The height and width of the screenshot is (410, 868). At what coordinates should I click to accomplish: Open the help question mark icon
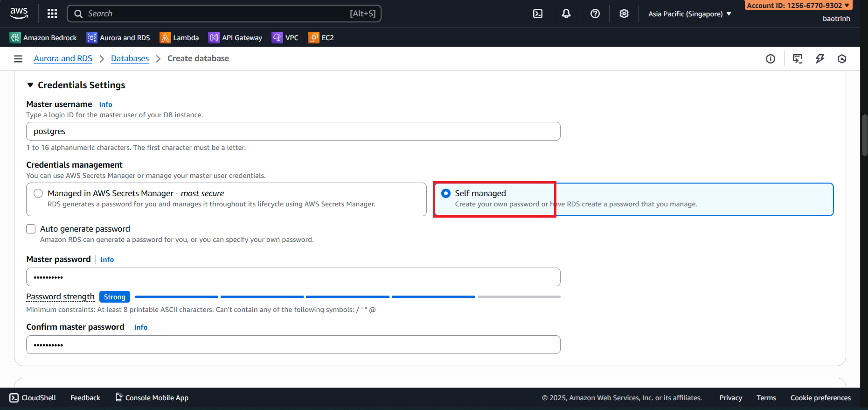point(595,14)
